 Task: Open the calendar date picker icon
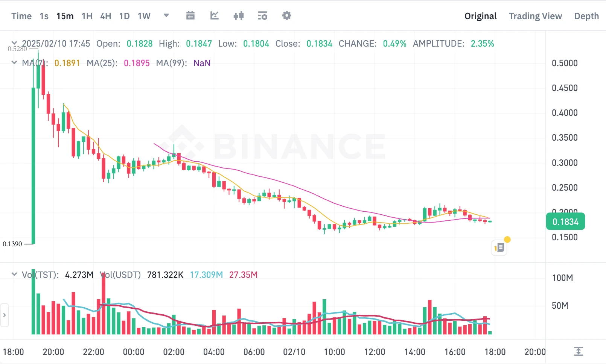(x=190, y=16)
